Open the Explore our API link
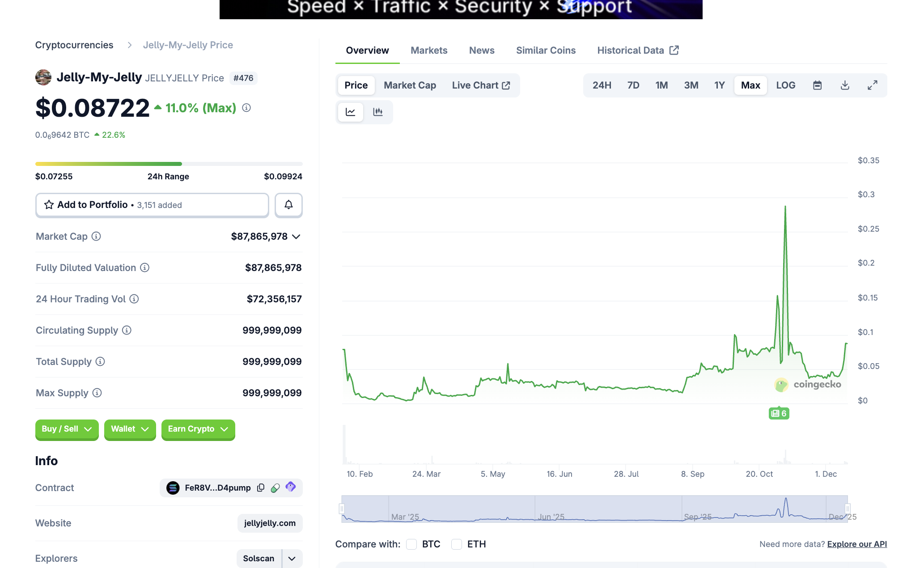 [x=857, y=544]
